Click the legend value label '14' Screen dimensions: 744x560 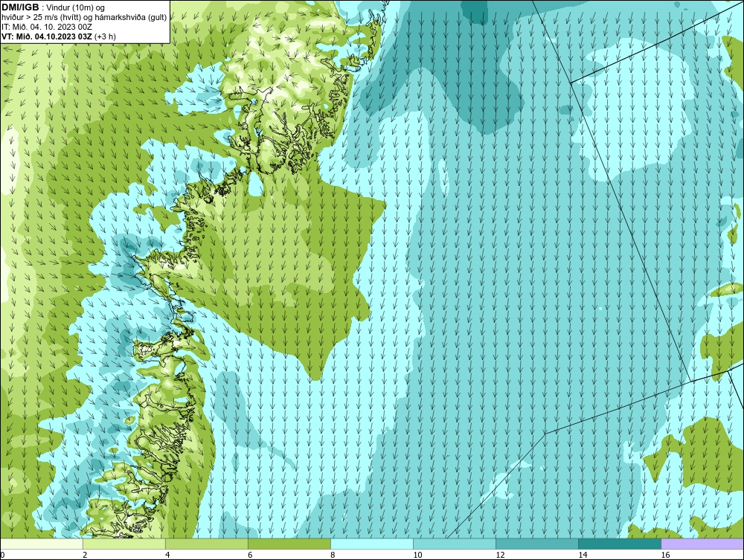[x=583, y=555]
